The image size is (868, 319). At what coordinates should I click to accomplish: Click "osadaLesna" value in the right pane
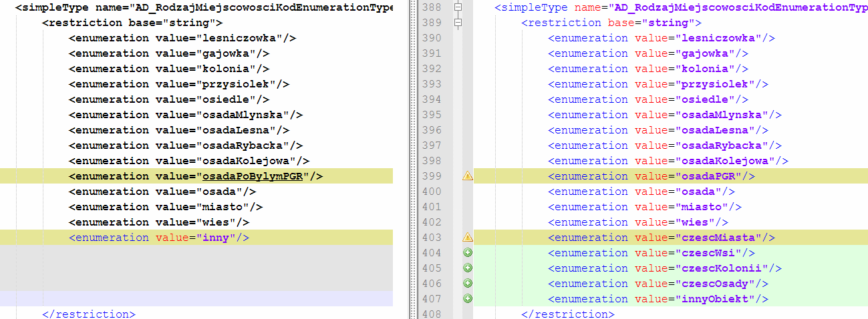pyautogui.click(x=714, y=130)
